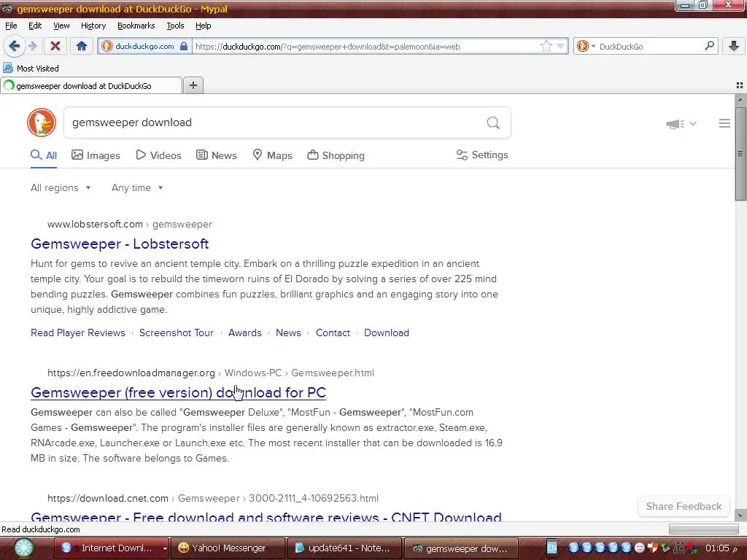This screenshot has height=560, width=747.
Task: Click the browser search engine field DuckDuckGo
Action: [648, 46]
